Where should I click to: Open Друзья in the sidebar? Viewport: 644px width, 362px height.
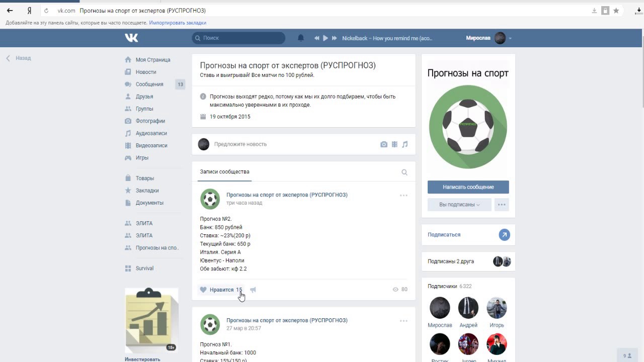[144, 97]
